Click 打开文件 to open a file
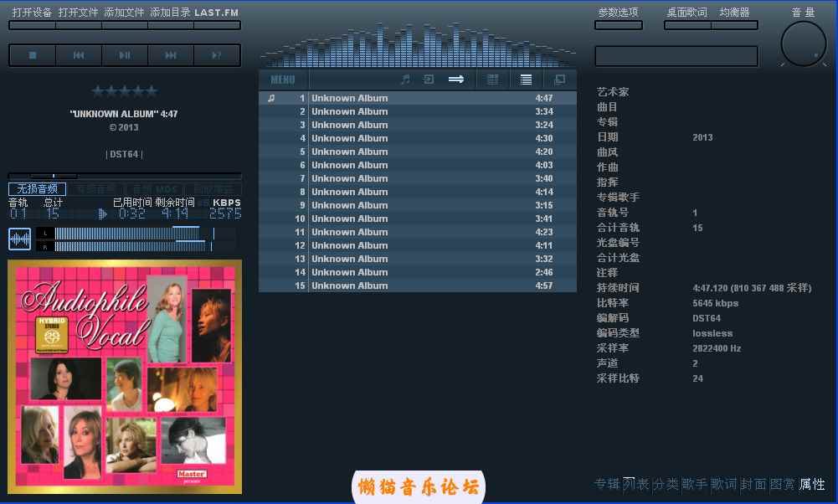Image resolution: width=838 pixels, height=504 pixels. point(78,13)
